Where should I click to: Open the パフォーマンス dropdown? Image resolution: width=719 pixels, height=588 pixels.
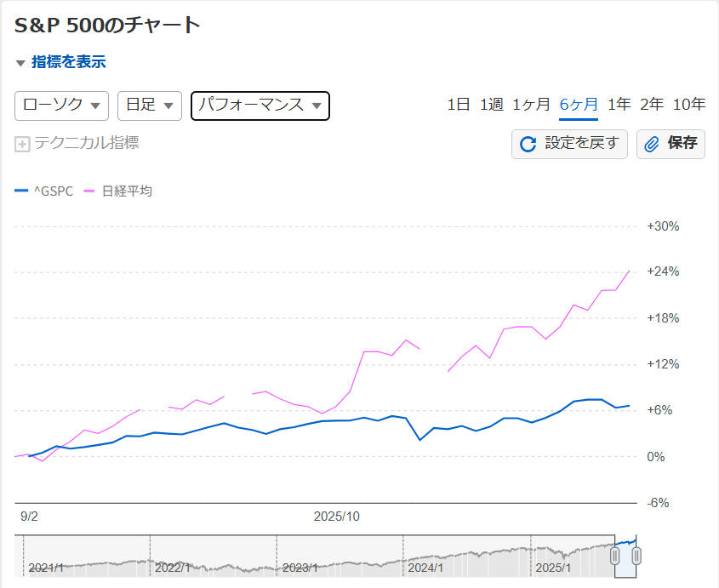(x=260, y=106)
